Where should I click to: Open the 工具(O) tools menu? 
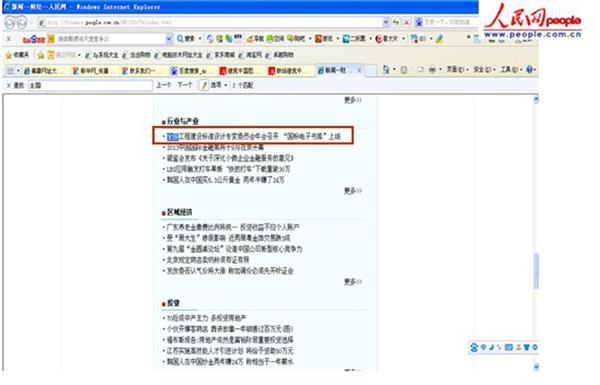(512, 70)
